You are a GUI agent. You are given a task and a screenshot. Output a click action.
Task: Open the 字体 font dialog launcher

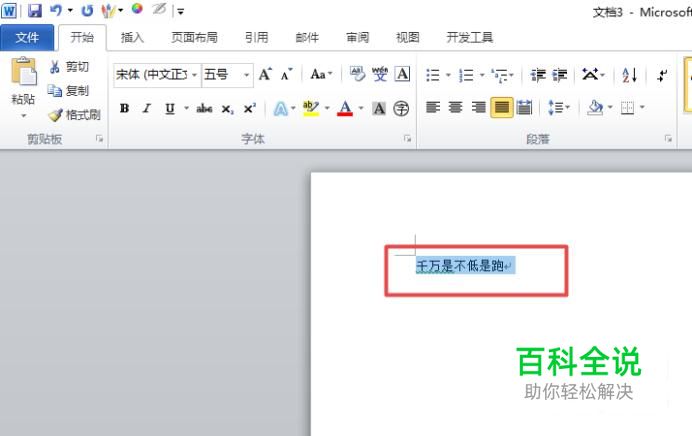tap(407, 139)
